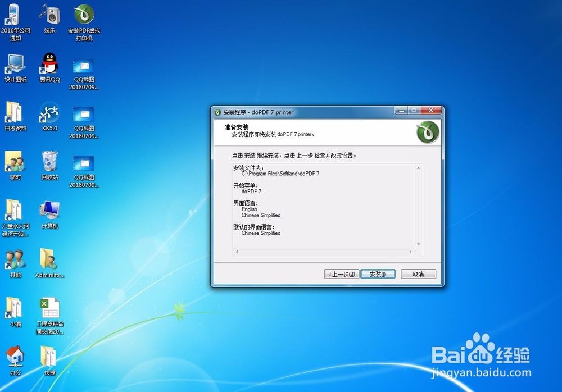Click Chinese Simplified under 默认的界面语言

pyautogui.click(x=261, y=233)
